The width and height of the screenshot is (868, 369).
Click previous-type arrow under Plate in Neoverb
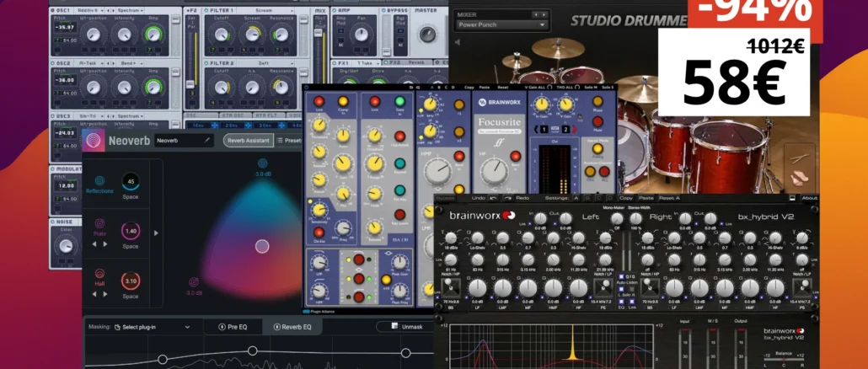click(94, 244)
